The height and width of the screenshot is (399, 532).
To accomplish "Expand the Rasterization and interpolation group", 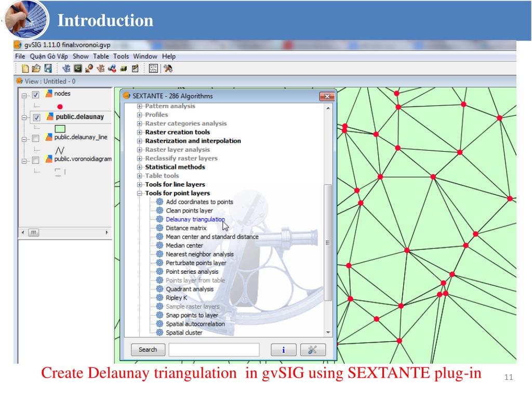I will 139,141.
